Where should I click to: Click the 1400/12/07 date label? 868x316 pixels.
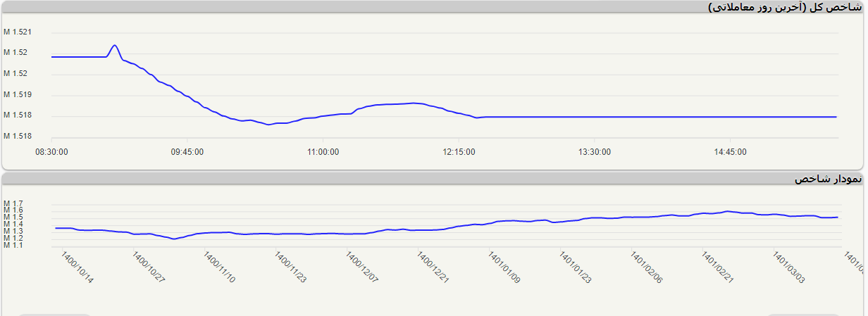click(362, 267)
